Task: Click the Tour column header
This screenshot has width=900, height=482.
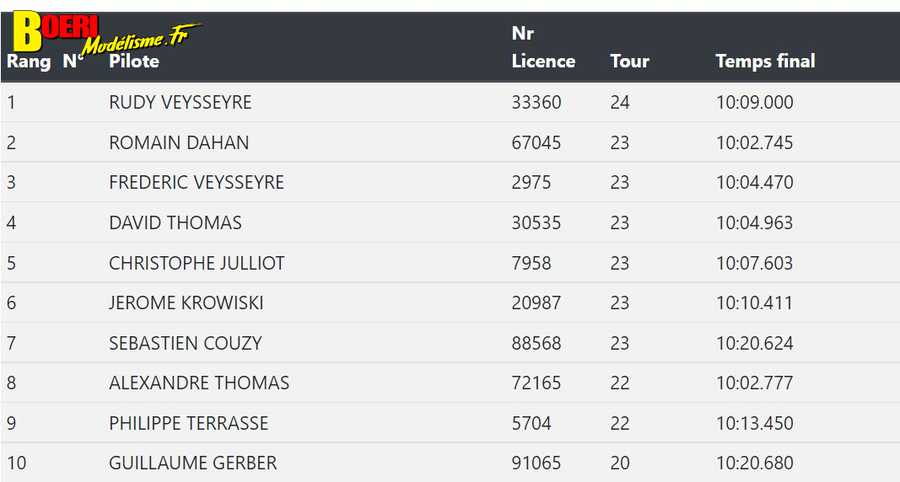Action: point(630,61)
